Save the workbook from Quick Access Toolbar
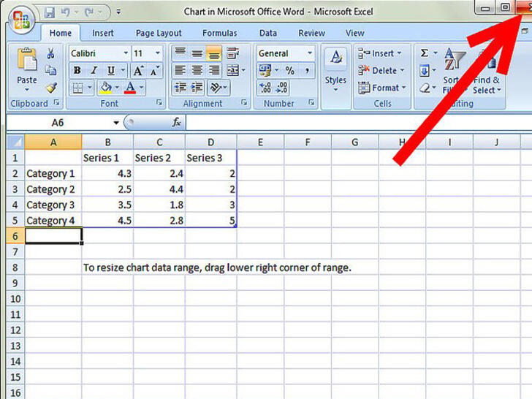 tap(50, 12)
